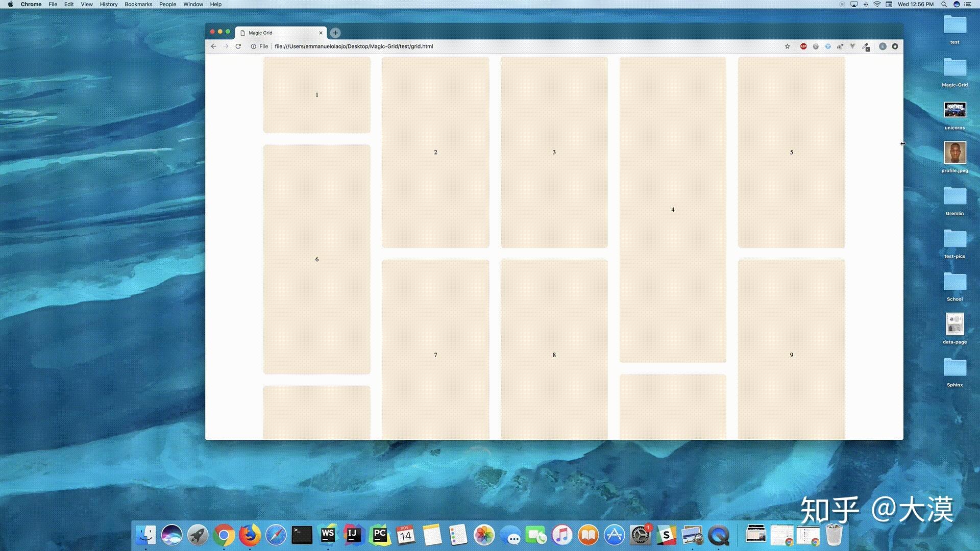Click grid item number 4
The height and width of the screenshot is (551, 980).
tap(673, 210)
